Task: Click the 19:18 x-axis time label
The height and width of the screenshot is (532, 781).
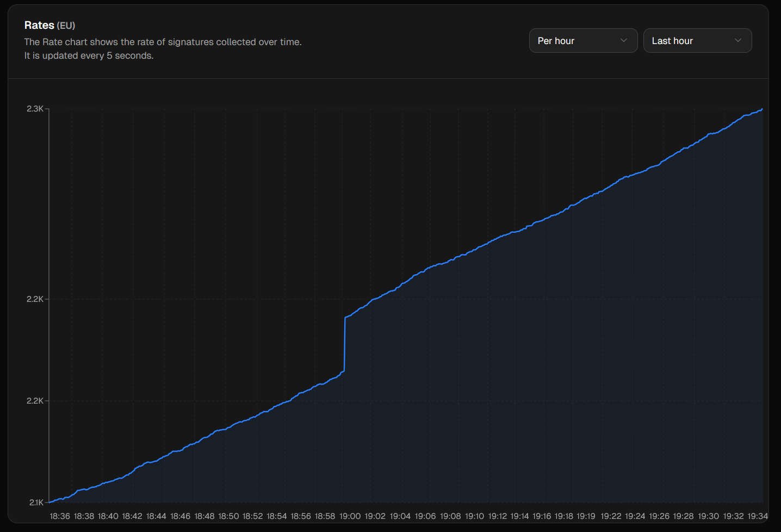Action: [x=564, y=516]
